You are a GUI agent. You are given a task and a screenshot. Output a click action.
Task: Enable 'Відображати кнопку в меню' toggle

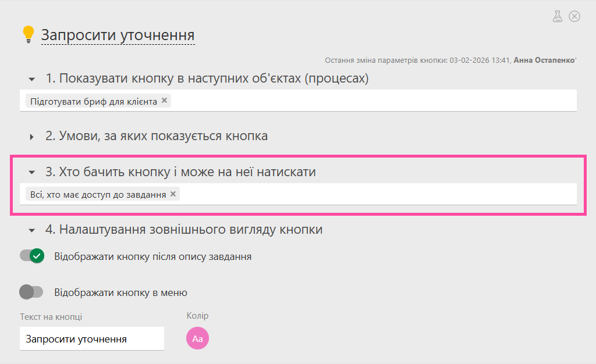click(x=32, y=292)
